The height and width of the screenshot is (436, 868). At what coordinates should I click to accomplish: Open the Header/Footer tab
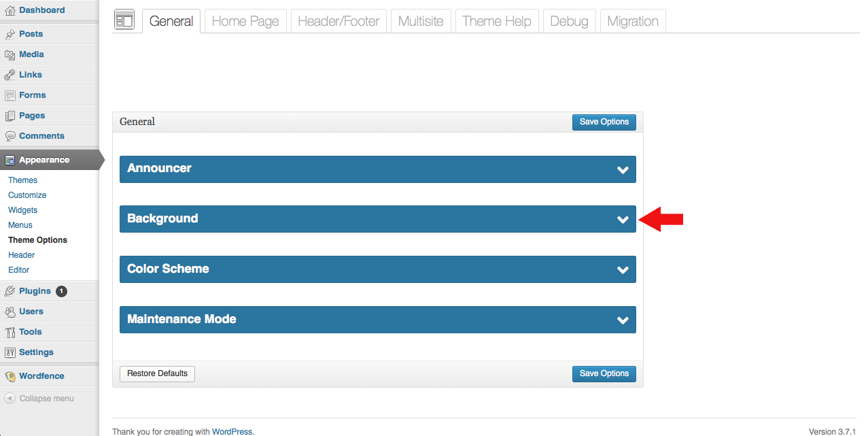coord(338,21)
